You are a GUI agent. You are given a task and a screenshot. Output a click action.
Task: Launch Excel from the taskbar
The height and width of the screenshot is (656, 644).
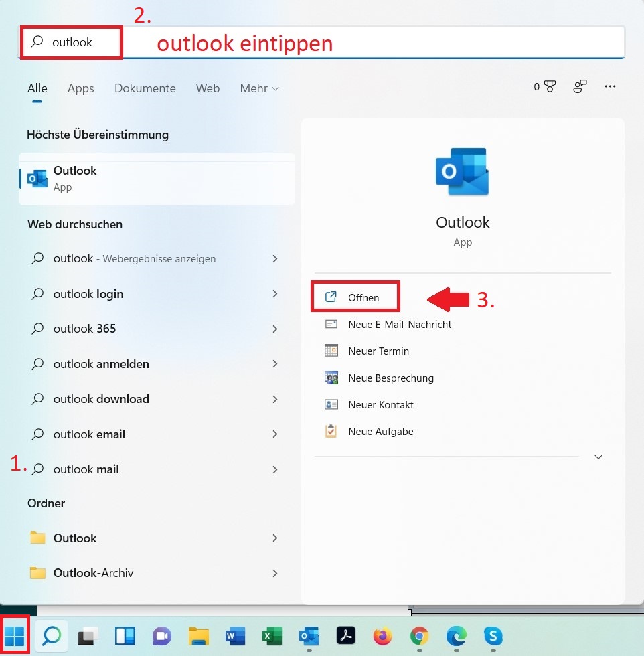pyautogui.click(x=272, y=637)
